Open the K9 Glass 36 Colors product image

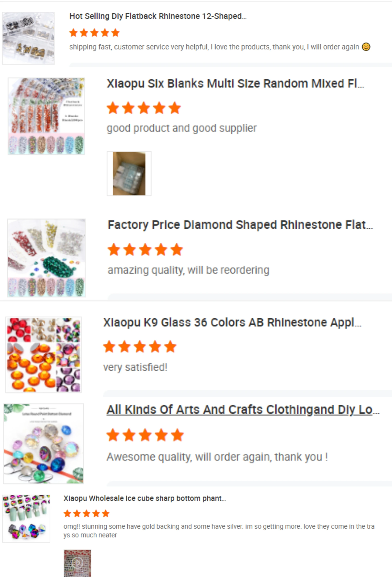pyautogui.click(x=44, y=355)
